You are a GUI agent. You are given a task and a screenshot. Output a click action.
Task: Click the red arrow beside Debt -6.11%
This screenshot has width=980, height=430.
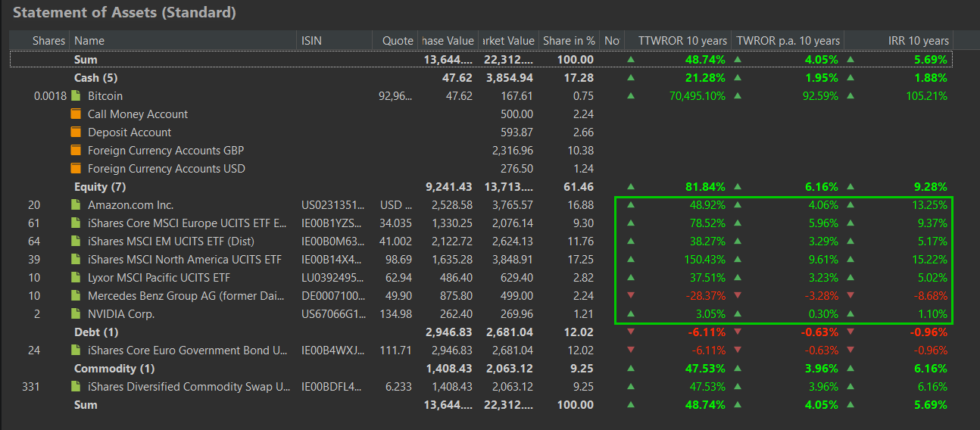[631, 332]
